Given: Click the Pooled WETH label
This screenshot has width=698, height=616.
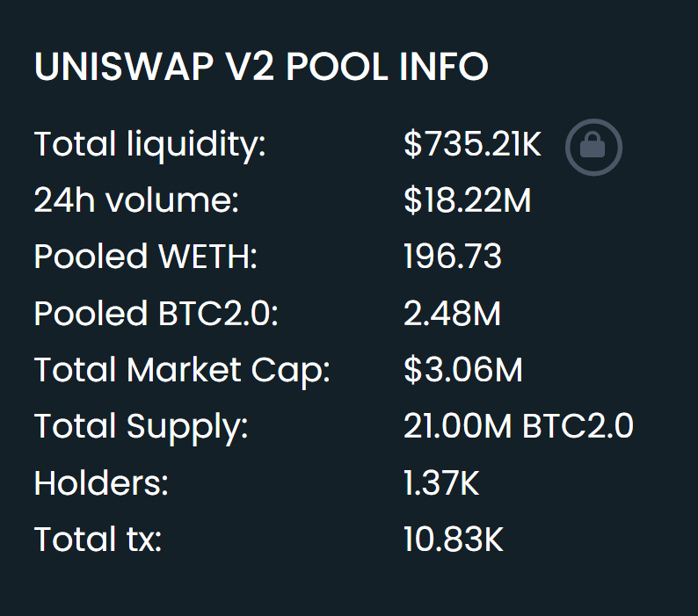Looking at the screenshot, I should [x=146, y=257].
